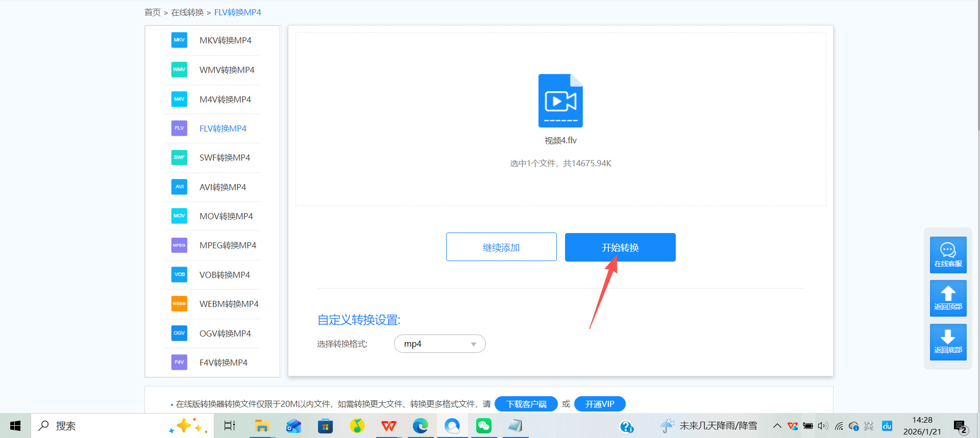Screen dimensions: 980x438
Task: Click the M4V format icon in sidebar
Action: (179, 99)
